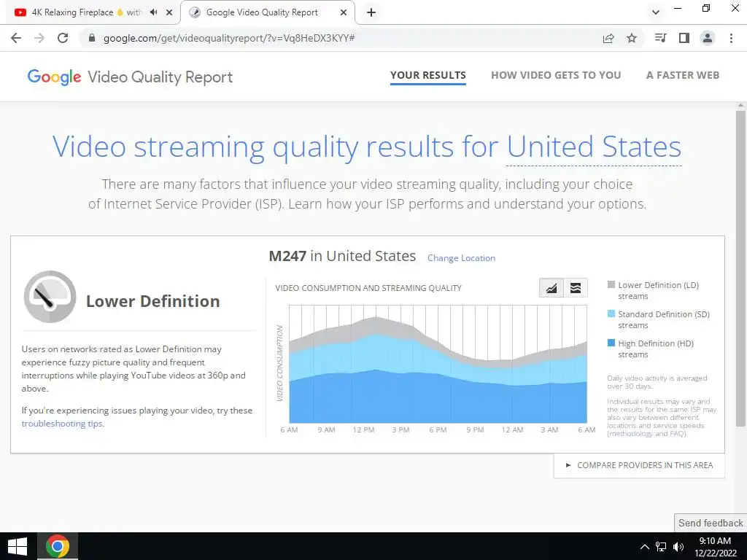747x560 pixels.
Task: Click the Send feedback button
Action: [x=711, y=523]
